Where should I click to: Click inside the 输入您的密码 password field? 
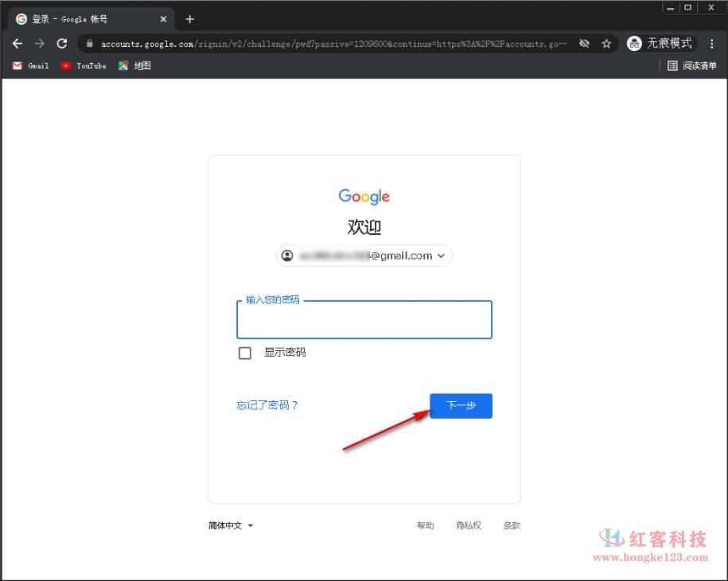click(x=364, y=320)
